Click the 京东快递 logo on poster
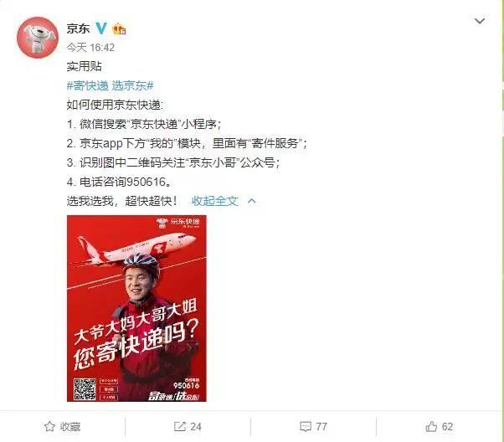This screenshot has width=504, height=442. (x=178, y=223)
